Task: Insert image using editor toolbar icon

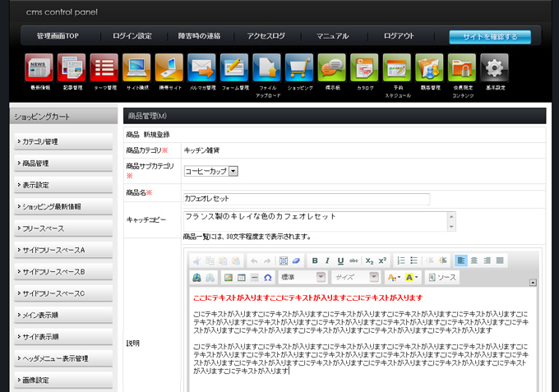Action: [x=229, y=278]
